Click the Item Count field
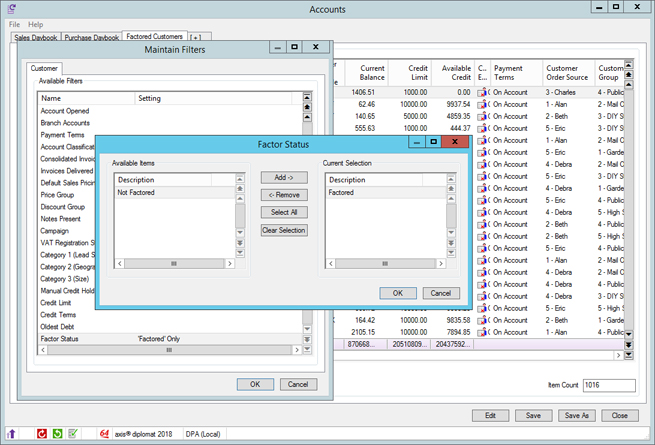This screenshot has height=445, width=655. click(x=609, y=385)
